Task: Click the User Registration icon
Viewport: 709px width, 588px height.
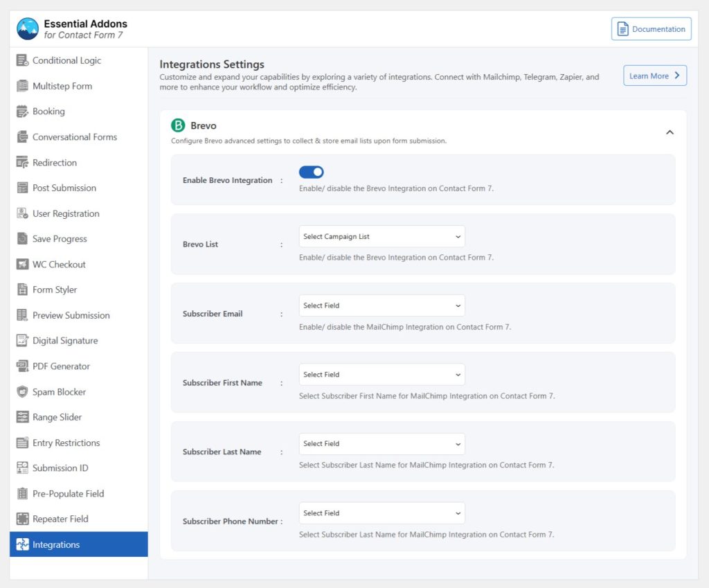Action: pyautogui.click(x=22, y=213)
